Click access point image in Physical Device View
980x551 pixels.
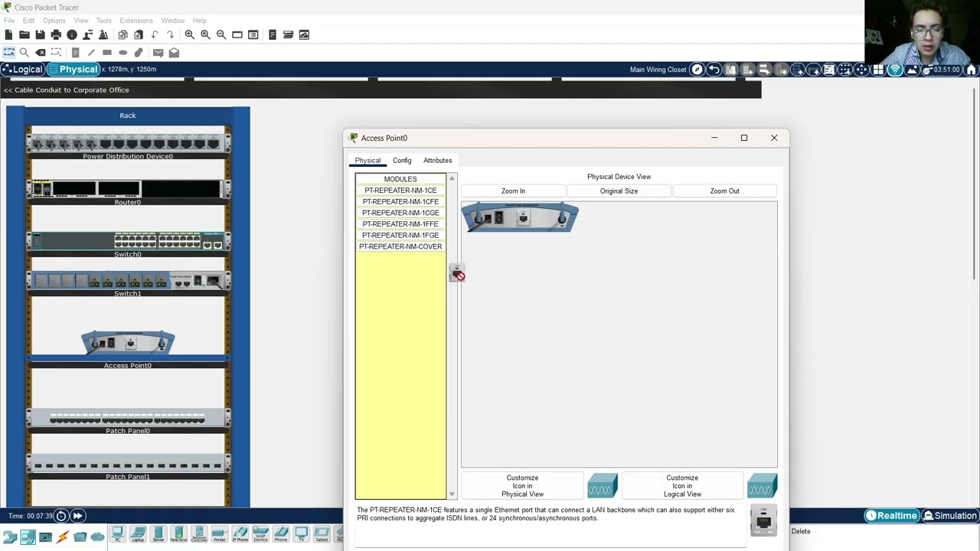(x=521, y=217)
